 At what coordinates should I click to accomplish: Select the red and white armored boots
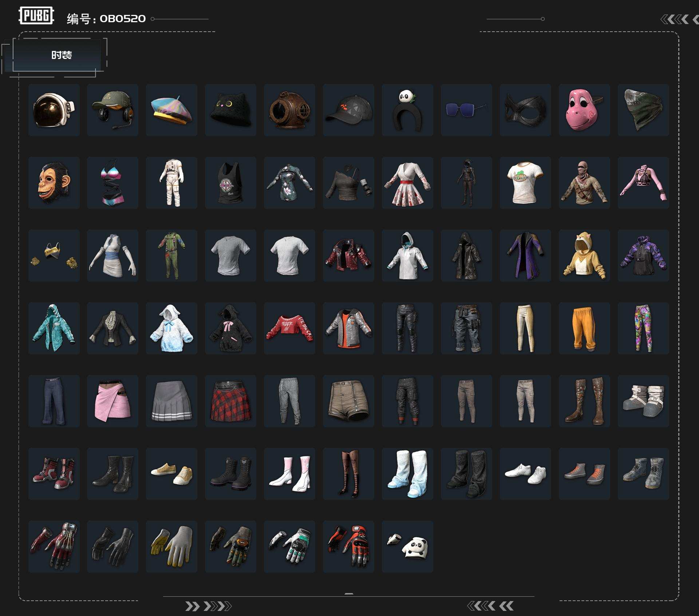click(x=54, y=474)
